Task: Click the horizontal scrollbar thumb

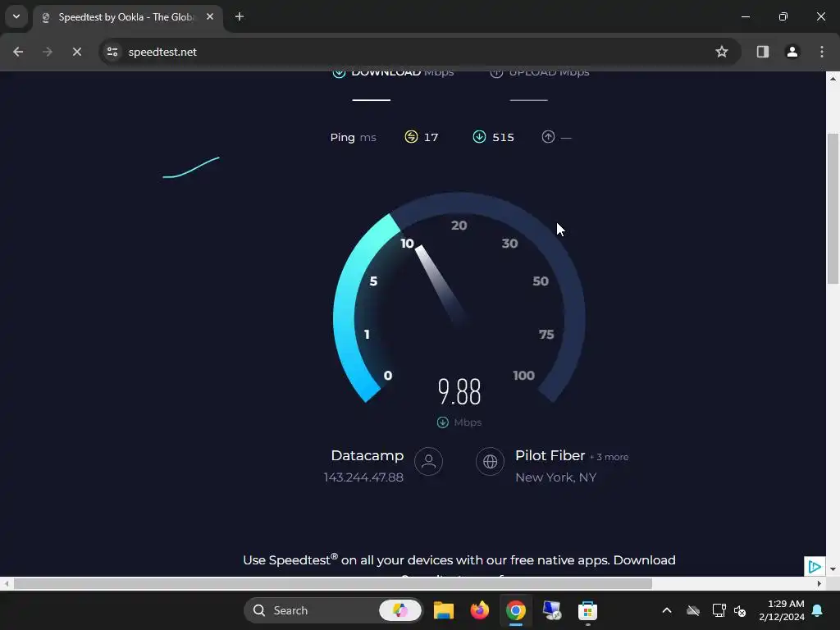Action: [x=333, y=583]
